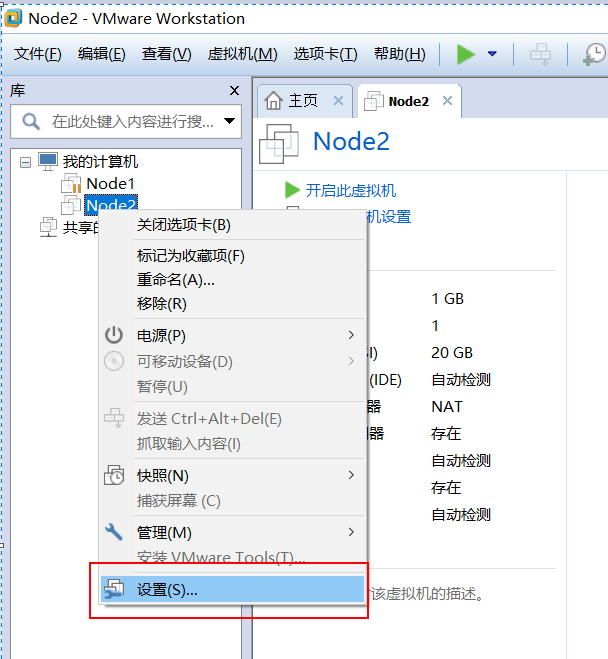
Task: Close the 库 library panel
Action: point(234,91)
